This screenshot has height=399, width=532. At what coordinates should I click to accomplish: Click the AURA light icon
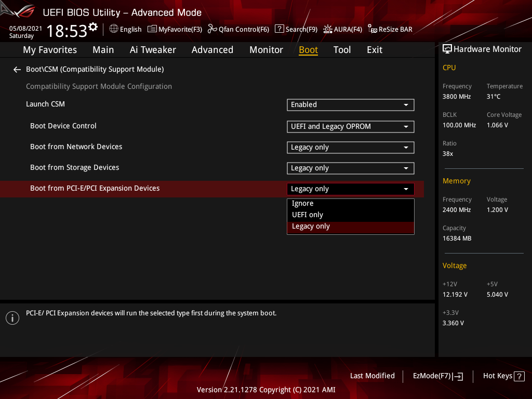coord(327,29)
